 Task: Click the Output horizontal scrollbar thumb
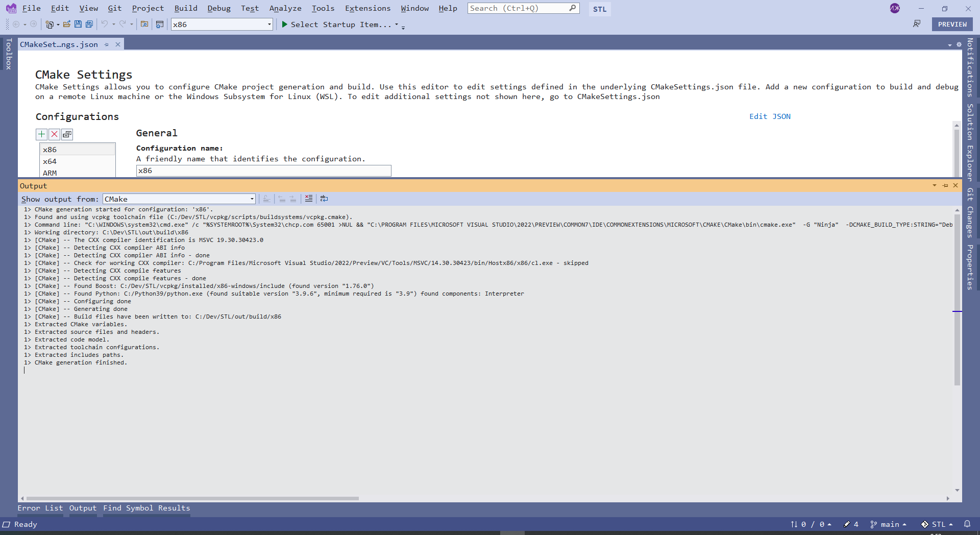point(193,498)
